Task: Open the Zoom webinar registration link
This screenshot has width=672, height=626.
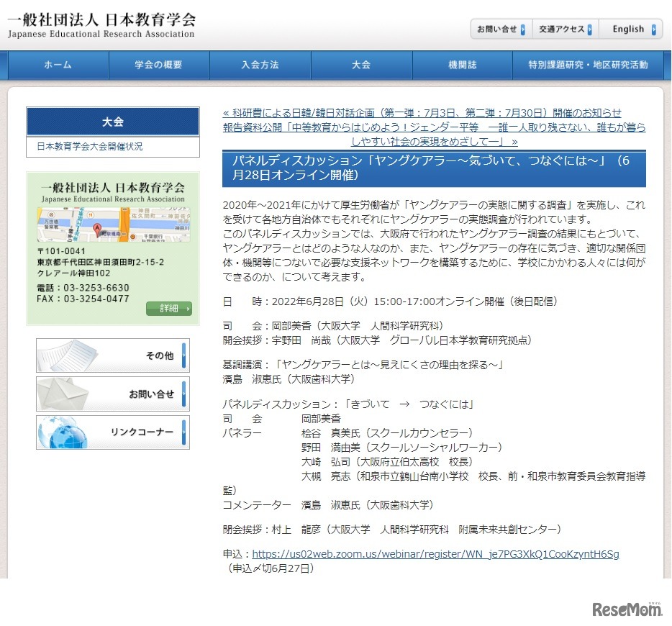Action: 435,554
